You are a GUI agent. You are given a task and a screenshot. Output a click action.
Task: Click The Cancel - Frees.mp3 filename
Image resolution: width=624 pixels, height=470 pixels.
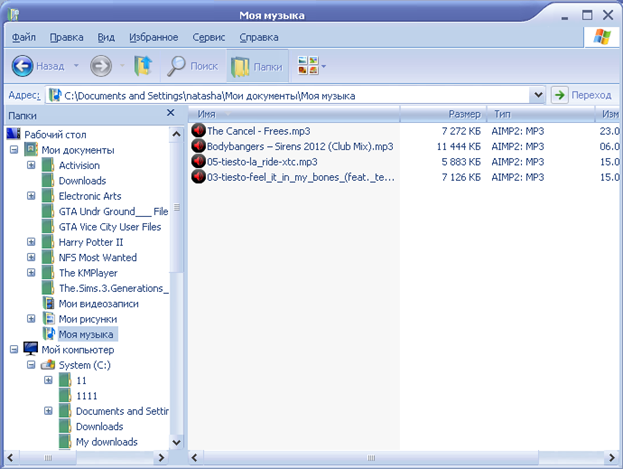point(259,131)
